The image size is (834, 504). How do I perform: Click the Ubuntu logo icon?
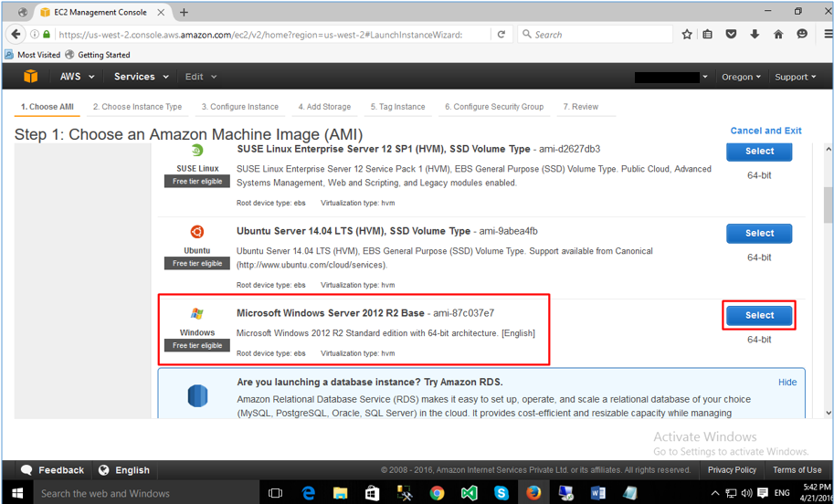click(196, 232)
